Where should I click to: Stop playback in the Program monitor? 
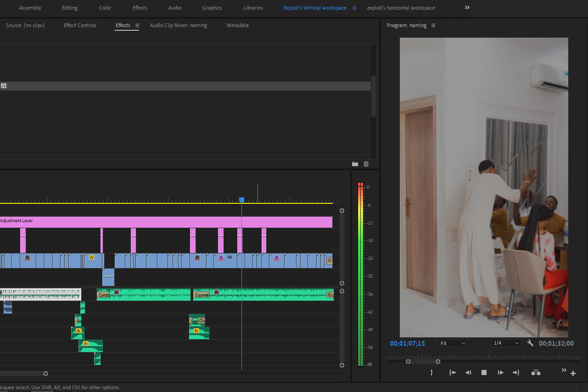[x=484, y=373]
